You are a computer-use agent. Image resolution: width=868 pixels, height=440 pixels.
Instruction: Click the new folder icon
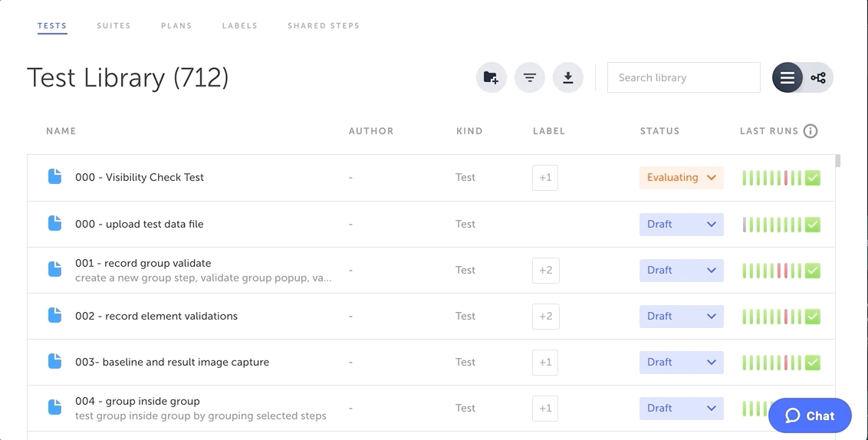tap(491, 77)
